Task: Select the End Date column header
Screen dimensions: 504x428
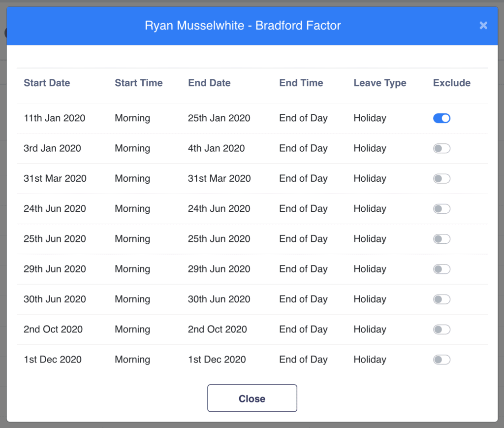Action: (209, 83)
